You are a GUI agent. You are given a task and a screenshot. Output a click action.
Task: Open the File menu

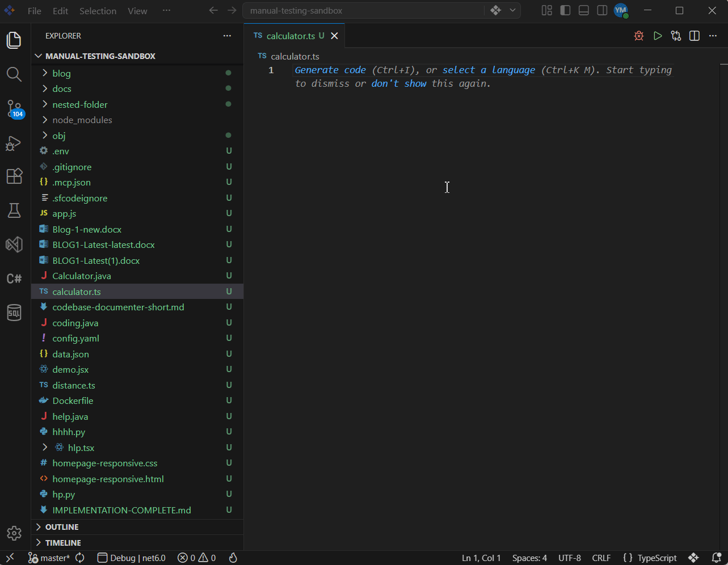[x=34, y=11]
